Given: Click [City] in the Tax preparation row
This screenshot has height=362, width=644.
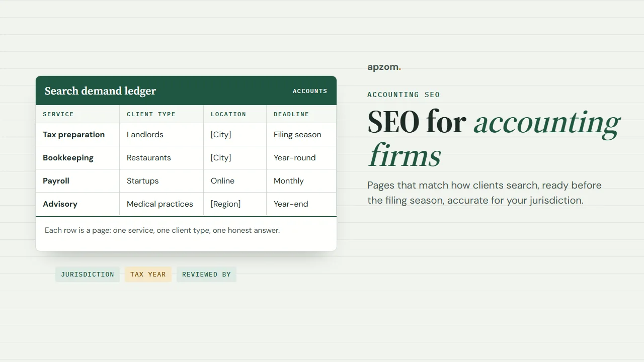Looking at the screenshot, I should pyautogui.click(x=235, y=135).
